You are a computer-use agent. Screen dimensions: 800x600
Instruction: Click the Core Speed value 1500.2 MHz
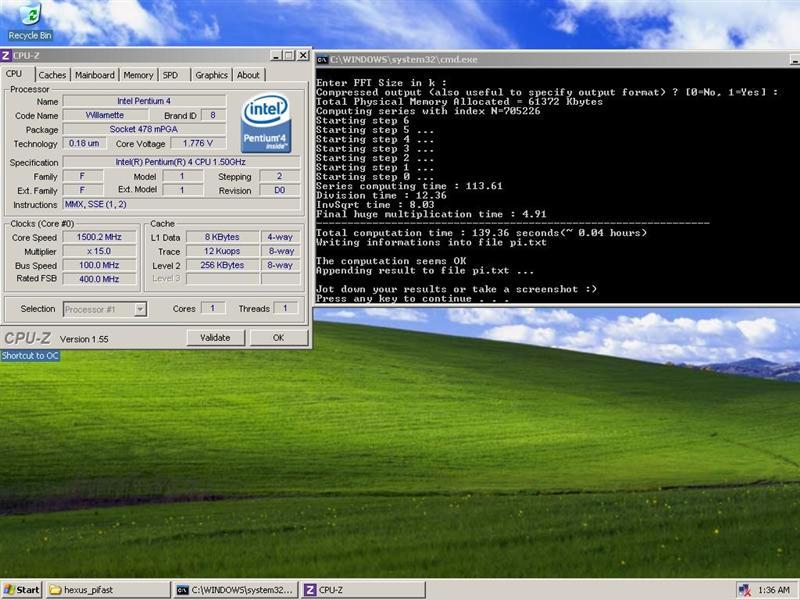pos(99,237)
